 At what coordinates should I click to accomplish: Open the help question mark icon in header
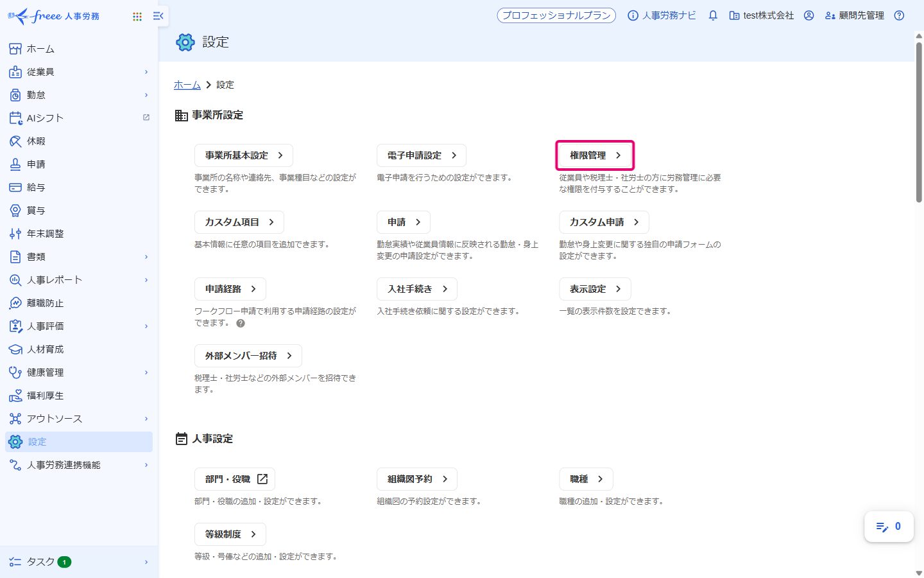[x=899, y=15]
